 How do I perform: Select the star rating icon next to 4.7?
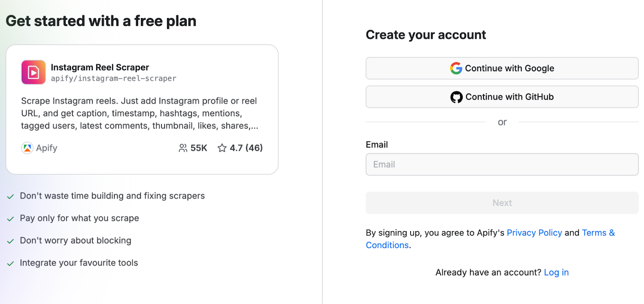222,148
